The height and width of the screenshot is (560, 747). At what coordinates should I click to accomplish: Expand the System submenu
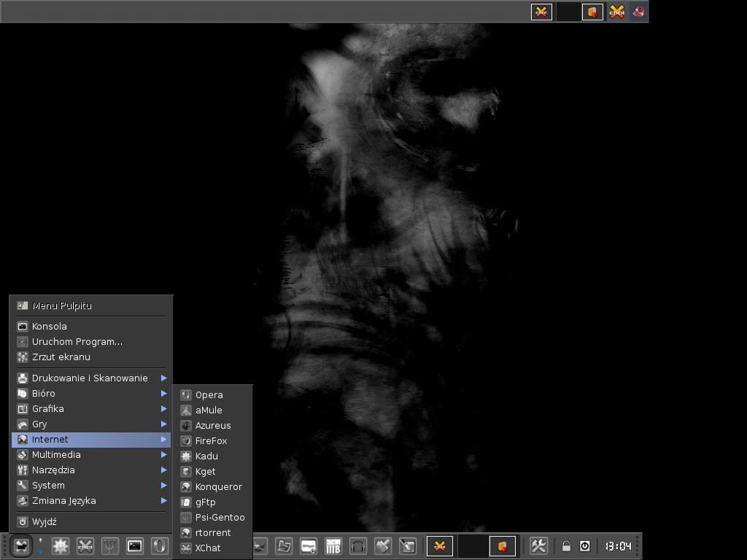click(91, 485)
